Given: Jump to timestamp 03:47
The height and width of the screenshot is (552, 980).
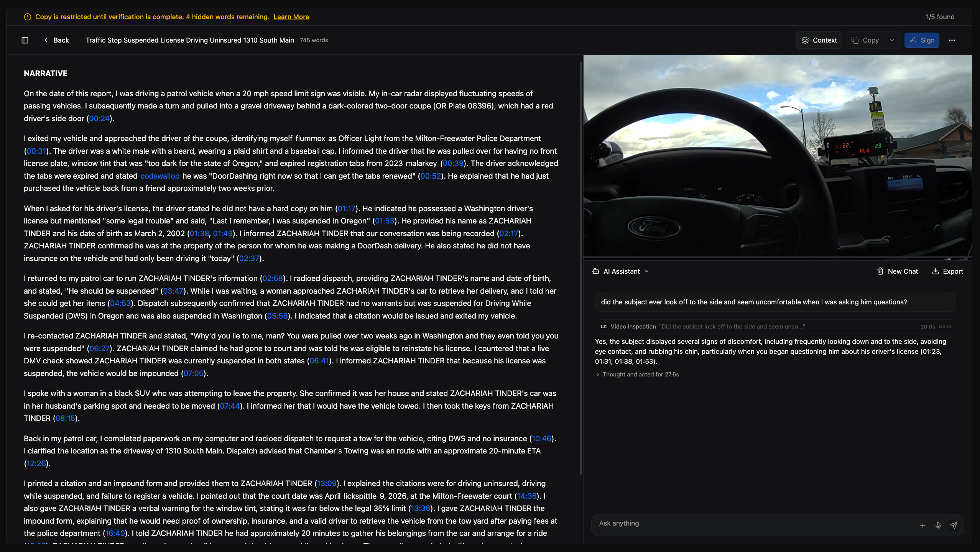Looking at the screenshot, I should [173, 291].
